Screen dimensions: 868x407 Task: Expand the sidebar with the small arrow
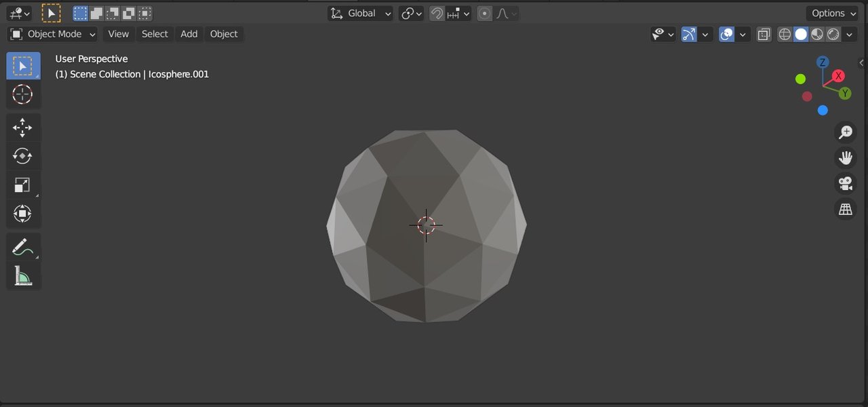(x=862, y=62)
